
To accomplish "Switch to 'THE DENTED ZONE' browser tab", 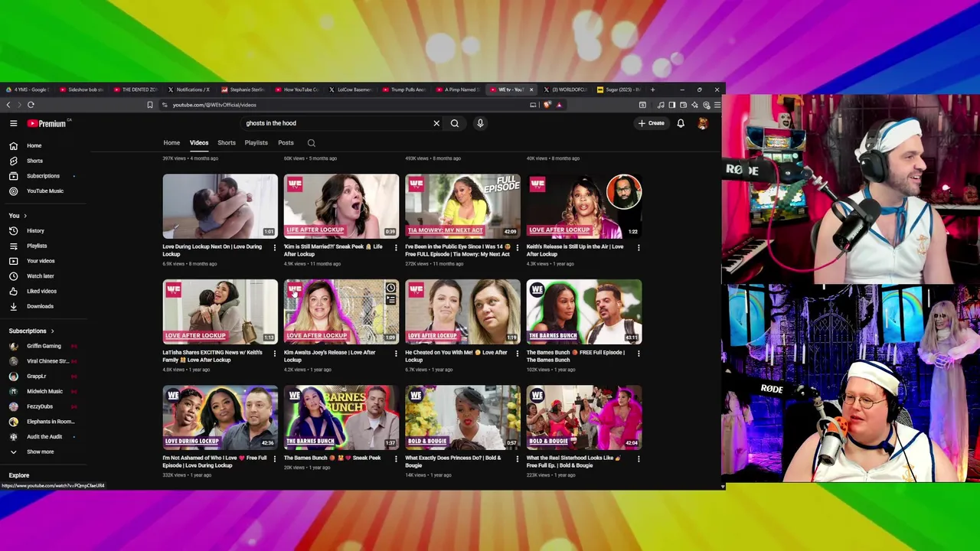I will (136, 90).
